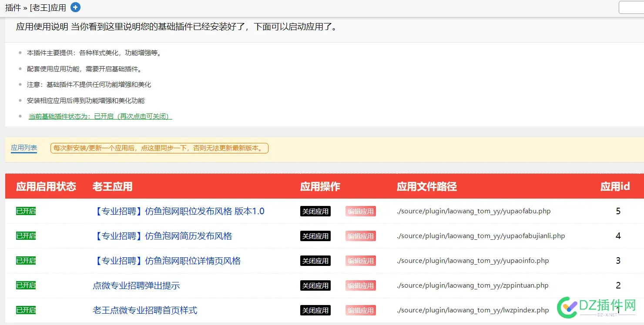Click 已开启 status badge in 职位发布风格 row
The width and height of the screenshot is (644, 325).
[x=26, y=211]
